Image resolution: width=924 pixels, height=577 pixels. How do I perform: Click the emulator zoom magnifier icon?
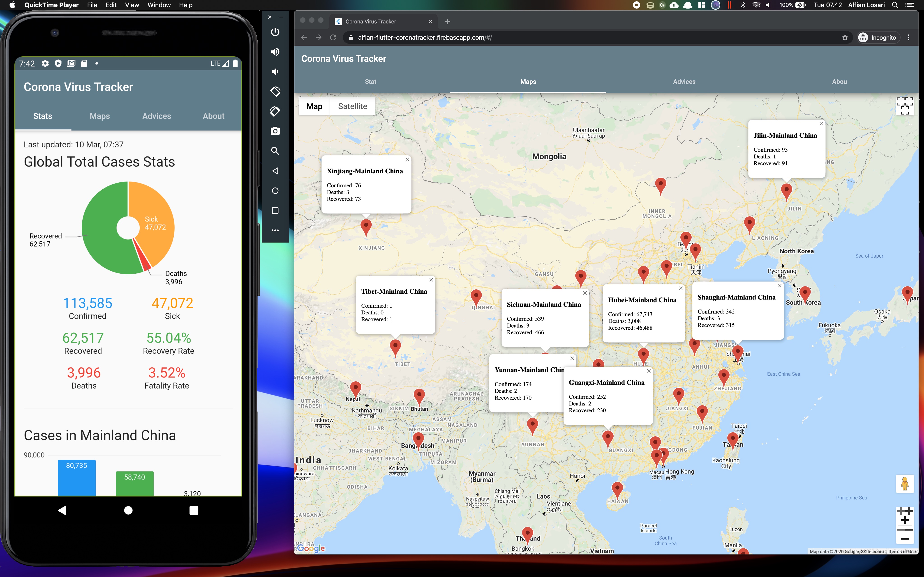pyautogui.click(x=275, y=151)
